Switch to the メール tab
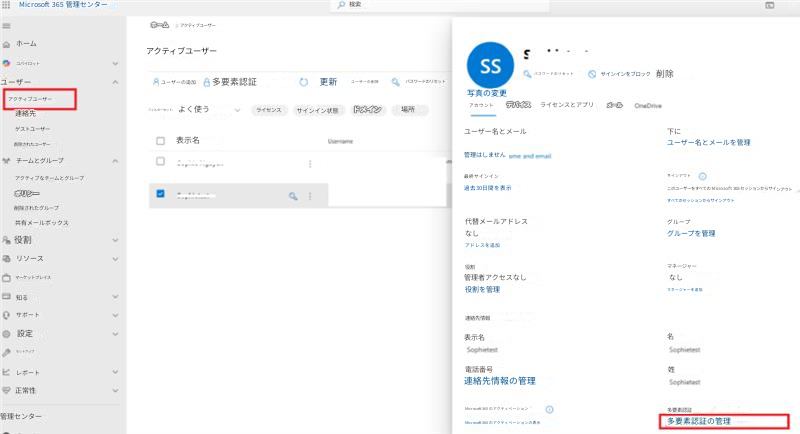The width and height of the screenshot is (800, 434). 614,106
